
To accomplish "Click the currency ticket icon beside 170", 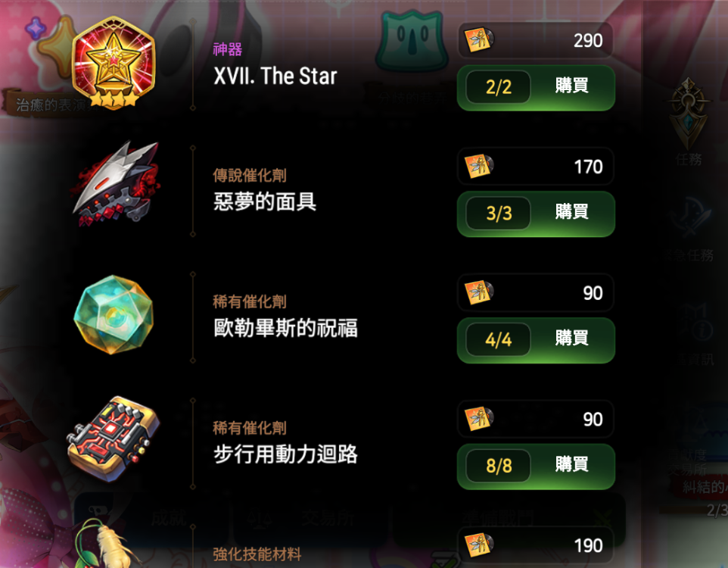I will click(479, 166).
